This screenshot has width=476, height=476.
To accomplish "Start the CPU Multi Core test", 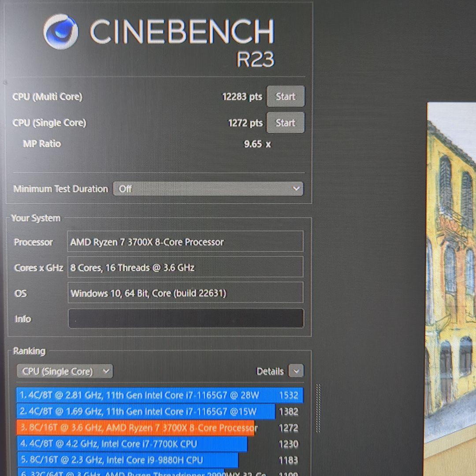I will (x=285, y=97).
